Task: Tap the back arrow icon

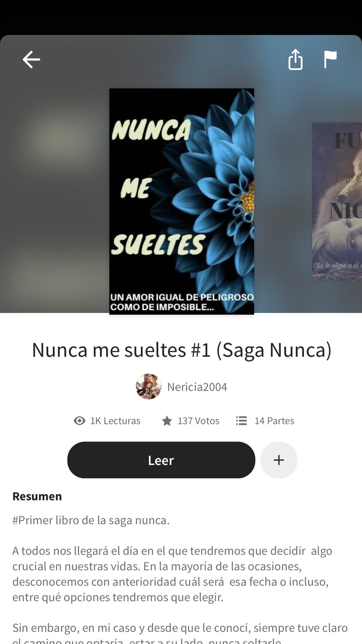Action: tap(32, 59)
